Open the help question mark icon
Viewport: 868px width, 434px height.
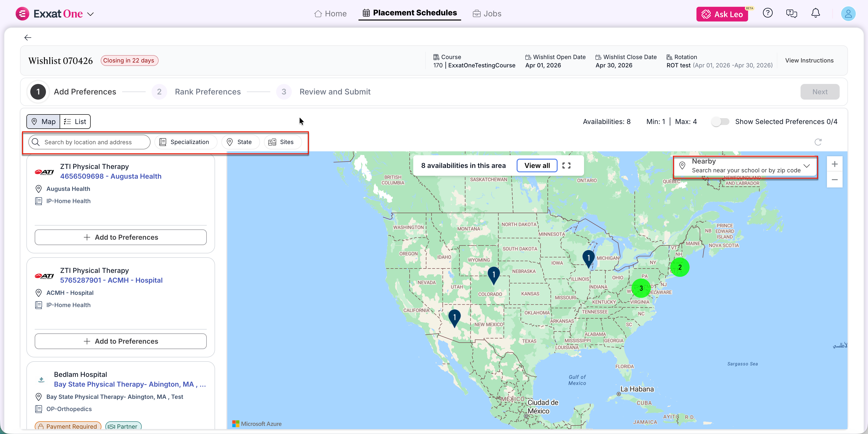tap(767, 13)
